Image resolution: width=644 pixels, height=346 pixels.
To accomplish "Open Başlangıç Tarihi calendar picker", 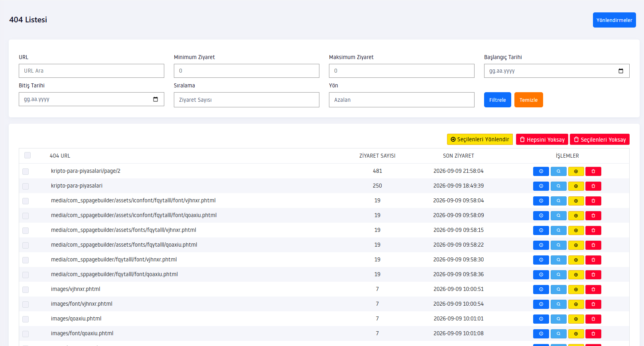I will 621,71.
